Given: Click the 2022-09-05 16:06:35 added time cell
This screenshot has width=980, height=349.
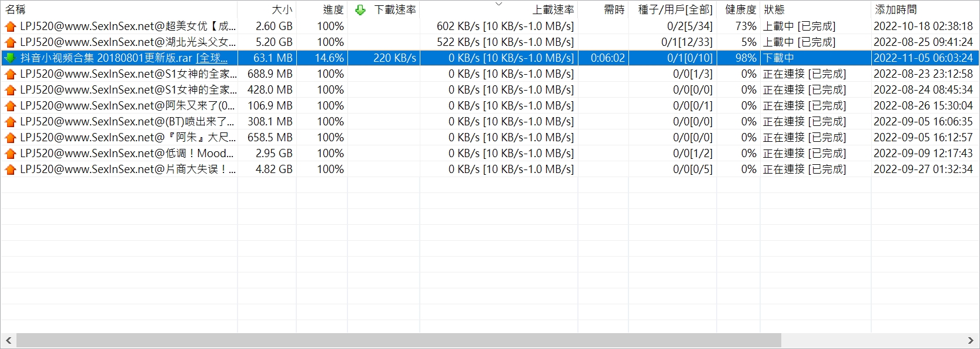Looking at the screenshot, I should tap(925, 122).
